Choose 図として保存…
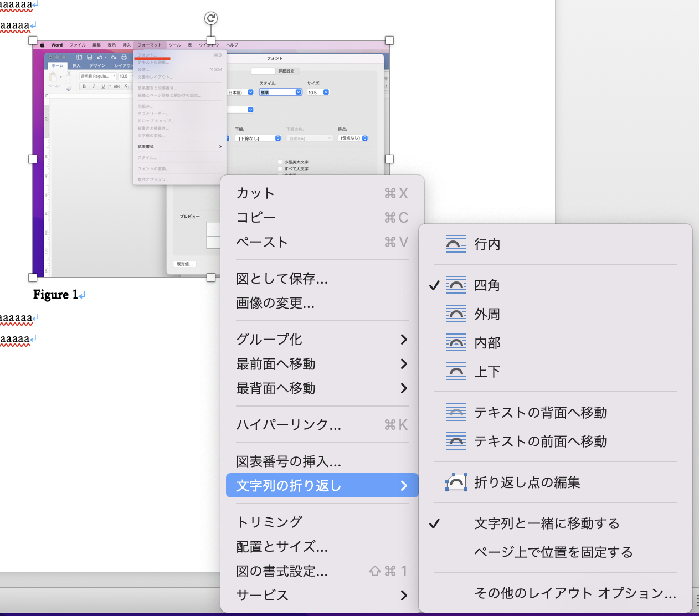This screenshot has width=699, height=616. click(322, 279)
